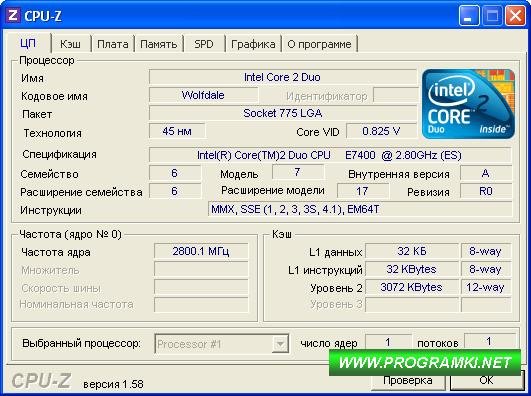Click the Intel Core 2 Duo logo
Viewport: 531px width, 396px height.
tap(468, 104)
